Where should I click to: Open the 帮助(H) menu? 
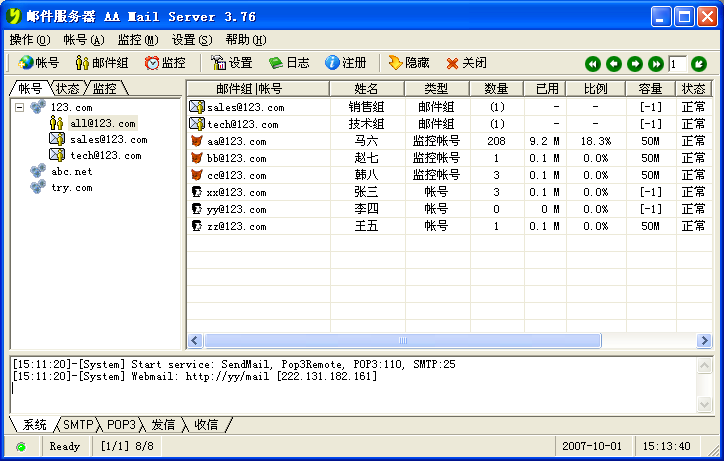[x=246, y=40]
